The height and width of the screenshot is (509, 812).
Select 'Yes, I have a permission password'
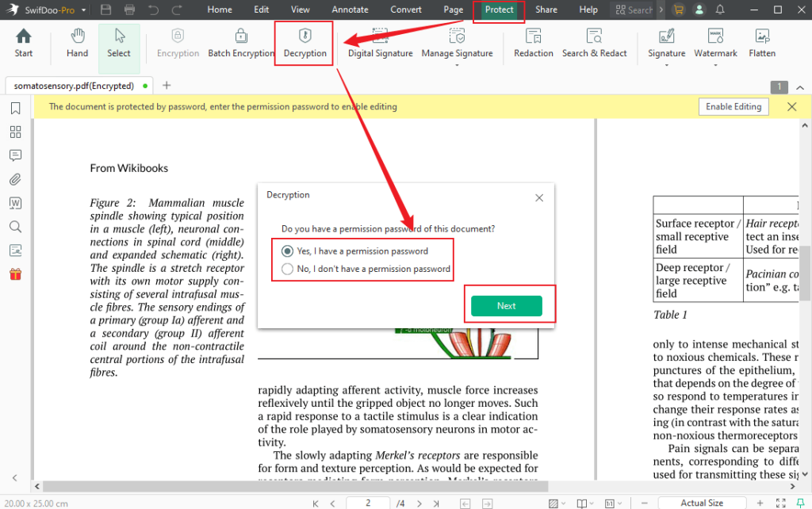click(286, 251)
